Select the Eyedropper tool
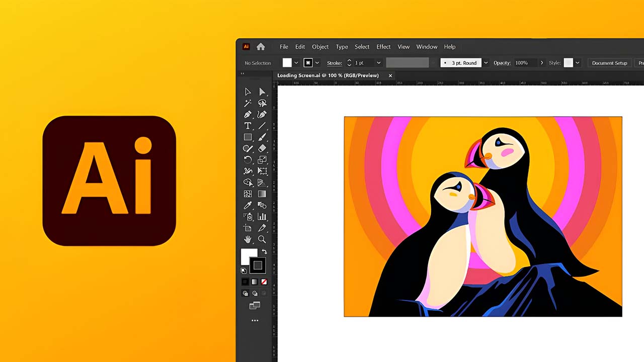 [248, 205]
